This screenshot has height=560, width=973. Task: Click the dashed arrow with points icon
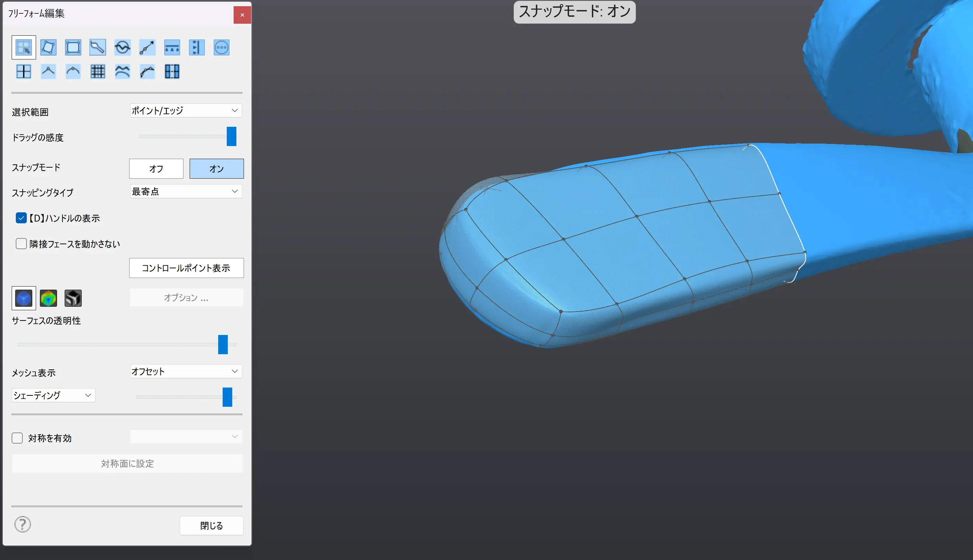147,48
